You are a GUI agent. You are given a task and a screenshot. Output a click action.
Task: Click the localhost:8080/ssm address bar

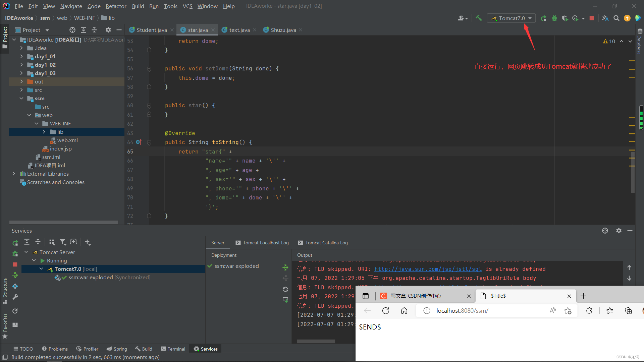tap(462, 311)
